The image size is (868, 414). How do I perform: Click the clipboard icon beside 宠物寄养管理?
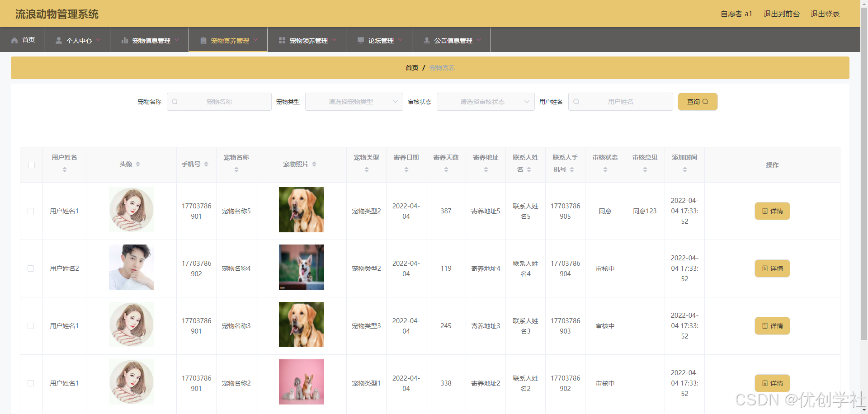pyautogui.click(x=203, y=40)
